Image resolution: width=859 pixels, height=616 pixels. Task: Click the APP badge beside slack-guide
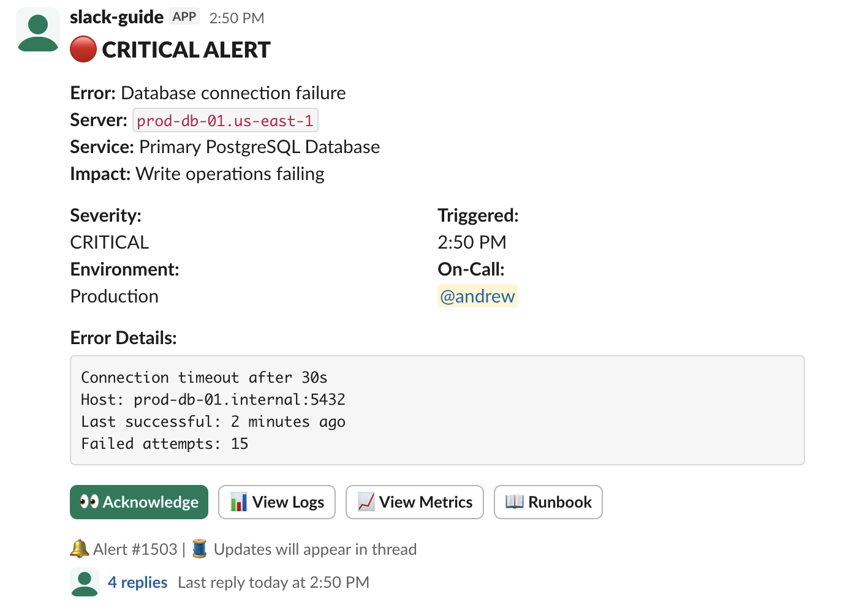click(x=184, y=17)
